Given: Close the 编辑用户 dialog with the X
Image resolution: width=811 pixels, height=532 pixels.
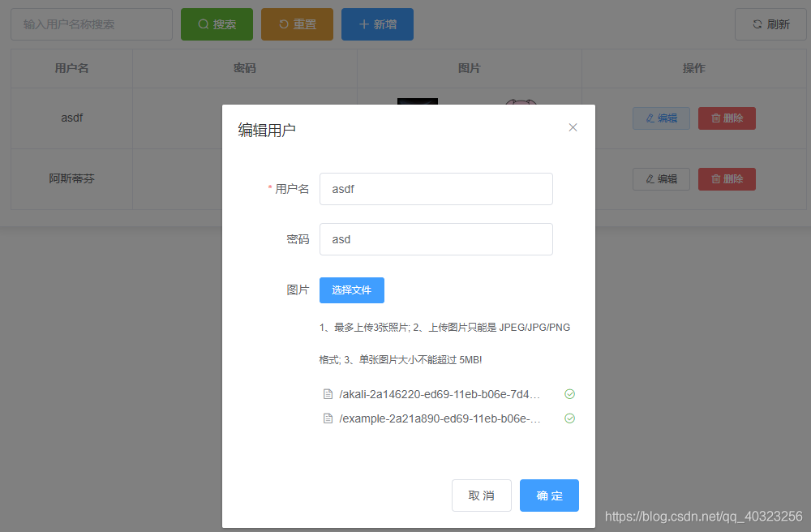Looking at the screenshot, I should [x=573, y=127].
